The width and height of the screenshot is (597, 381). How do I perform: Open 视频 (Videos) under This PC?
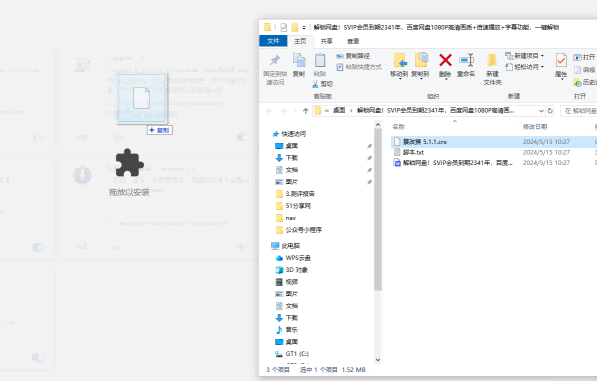(292, 282)
